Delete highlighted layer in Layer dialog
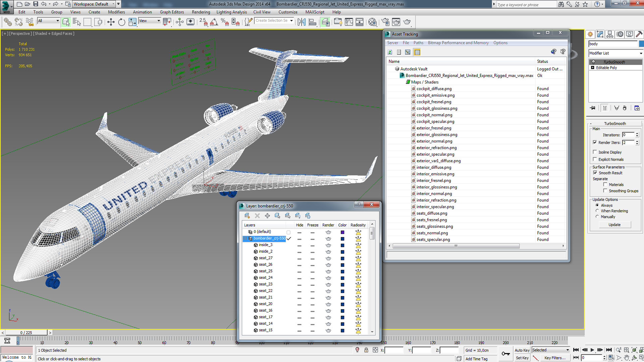 coord(257,216)
